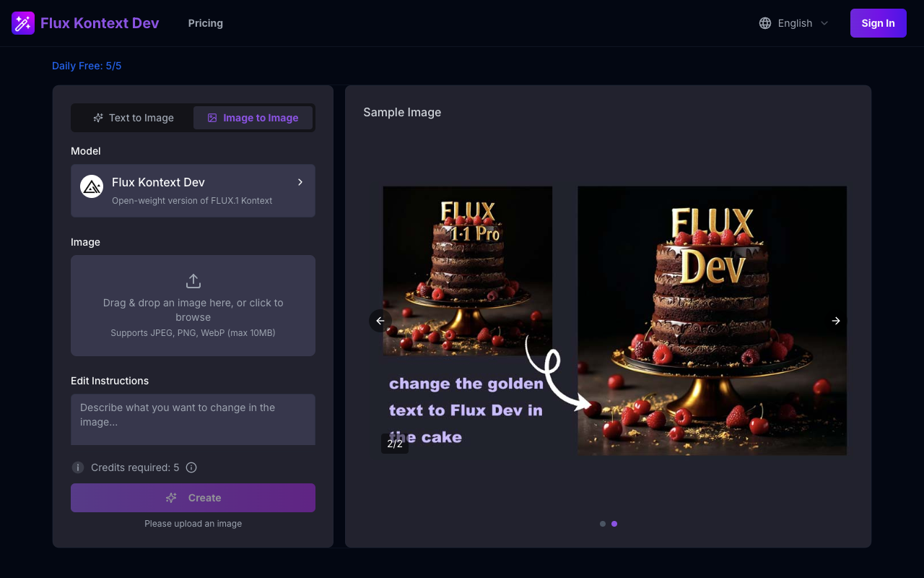This screenshot has width=924, height=578.
Task: Click the Daily Free 5/5 counter
Action: tap(87, 65)
